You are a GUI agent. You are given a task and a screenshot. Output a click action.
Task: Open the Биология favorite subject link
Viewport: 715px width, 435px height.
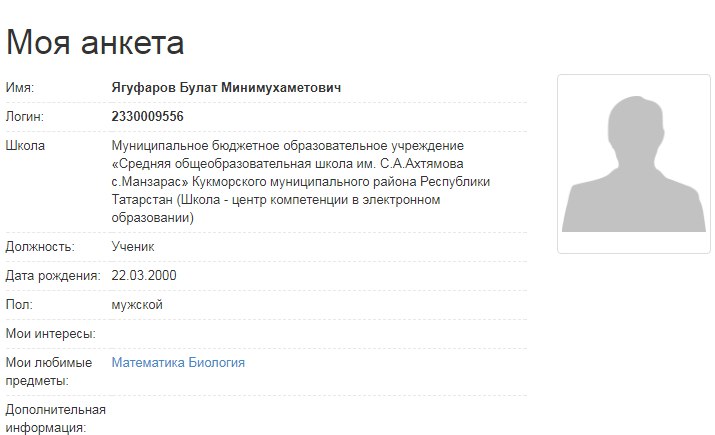(x=217, y=362)
